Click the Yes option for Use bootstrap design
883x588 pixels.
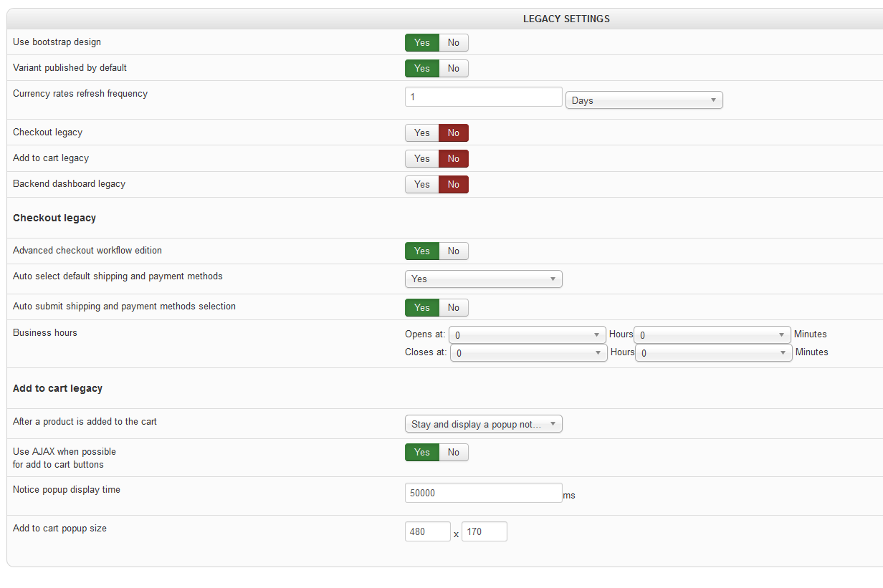422,43
